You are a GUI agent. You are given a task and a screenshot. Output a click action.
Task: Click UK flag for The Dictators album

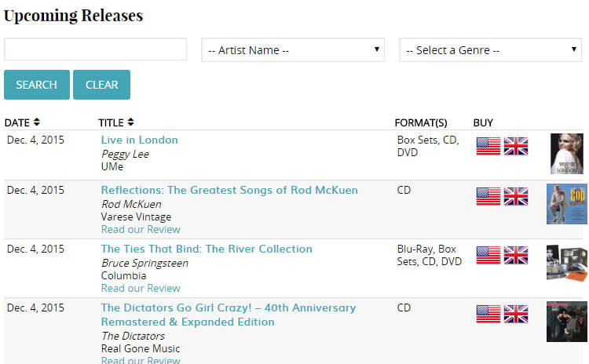pos(516,314)
